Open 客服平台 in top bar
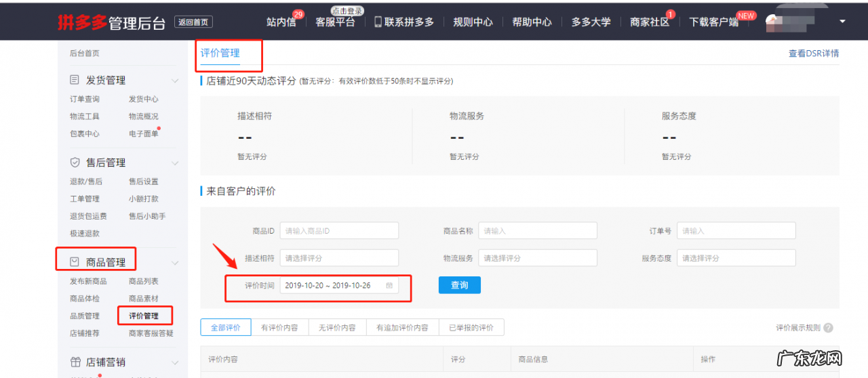 335,22
